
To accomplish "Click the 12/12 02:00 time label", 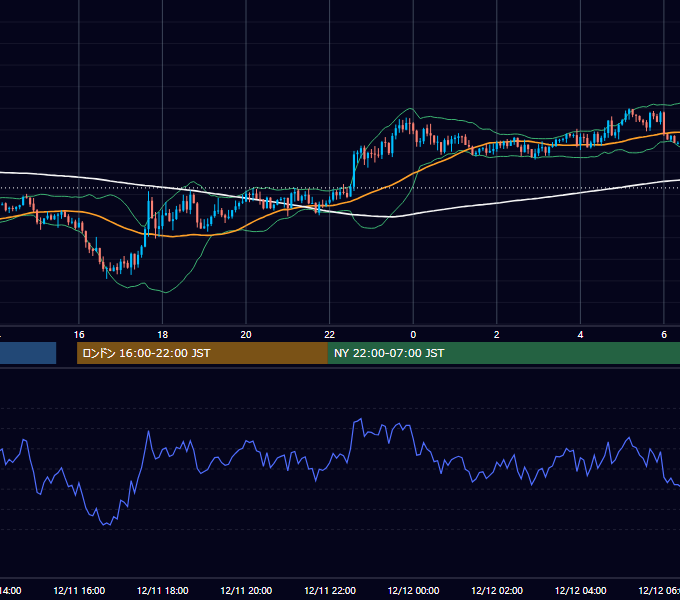I will pos(497,590).
